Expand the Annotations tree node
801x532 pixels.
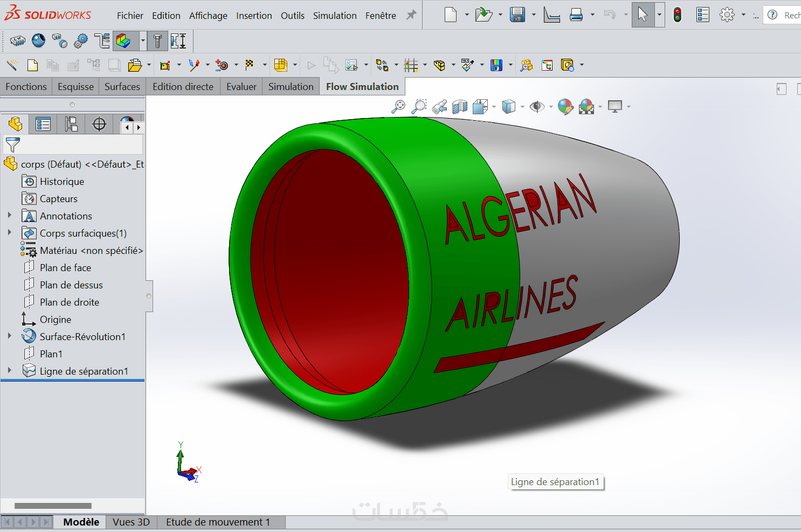(10, 216)
